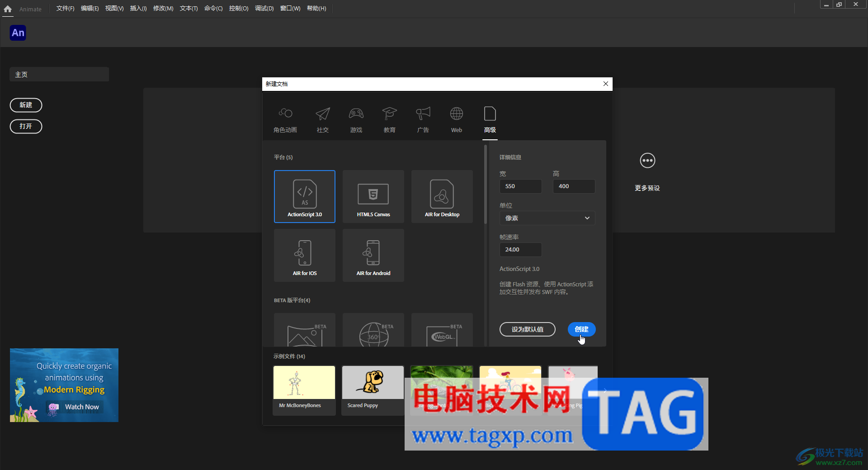Viewport: 868px width, 470px height.
Task: Open the 修改(M) menu
Action: coord(163,9)
